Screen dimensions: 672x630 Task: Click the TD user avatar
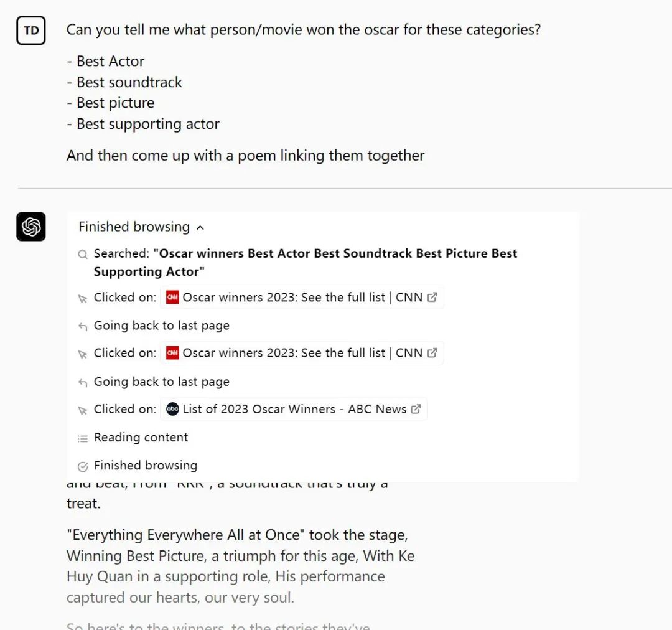31,31
